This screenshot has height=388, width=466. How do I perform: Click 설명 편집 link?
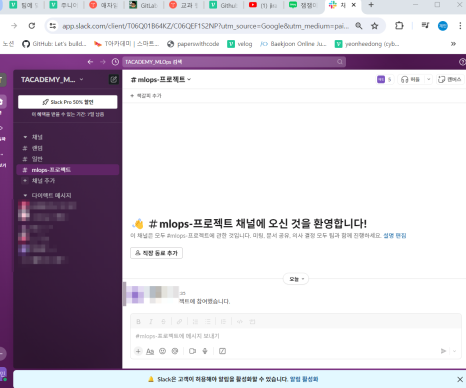395,236
